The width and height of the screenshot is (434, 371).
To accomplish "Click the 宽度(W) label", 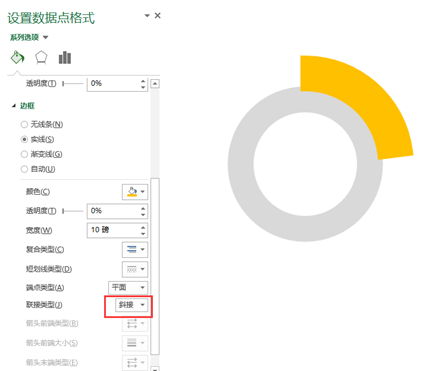I will 39,230.
